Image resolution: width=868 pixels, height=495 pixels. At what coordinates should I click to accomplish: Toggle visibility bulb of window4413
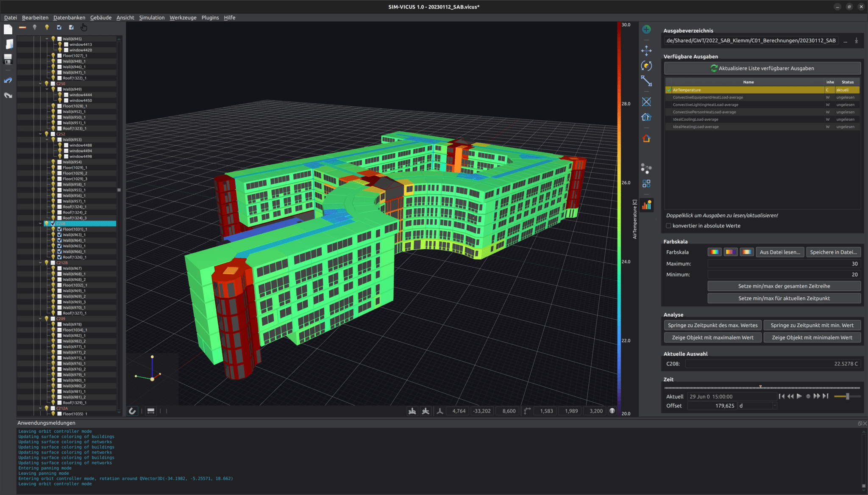point(60,44)
